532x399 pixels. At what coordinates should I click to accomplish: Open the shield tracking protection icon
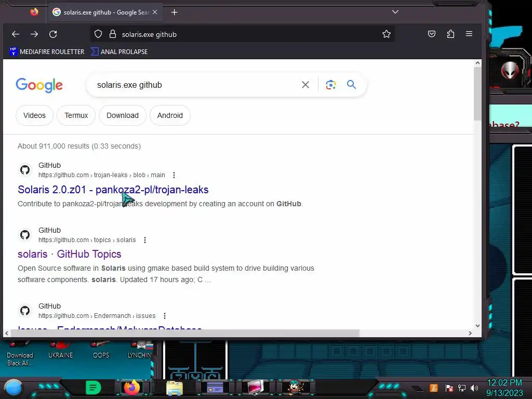pyautogui.click(x=98, y=34)
